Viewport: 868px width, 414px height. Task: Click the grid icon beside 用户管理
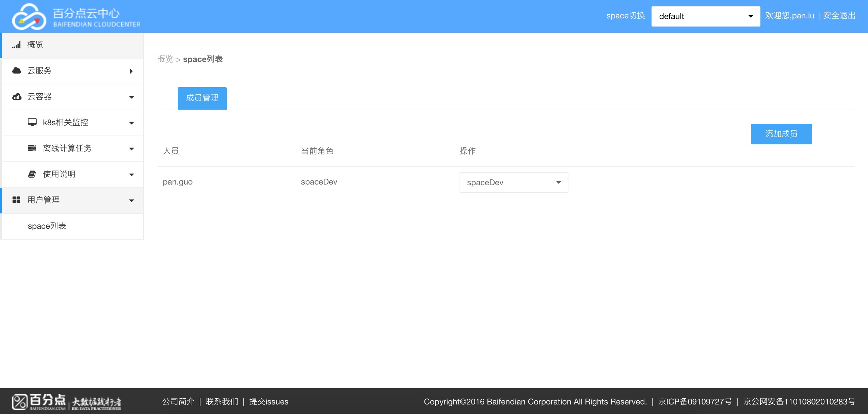pos(16,200)
